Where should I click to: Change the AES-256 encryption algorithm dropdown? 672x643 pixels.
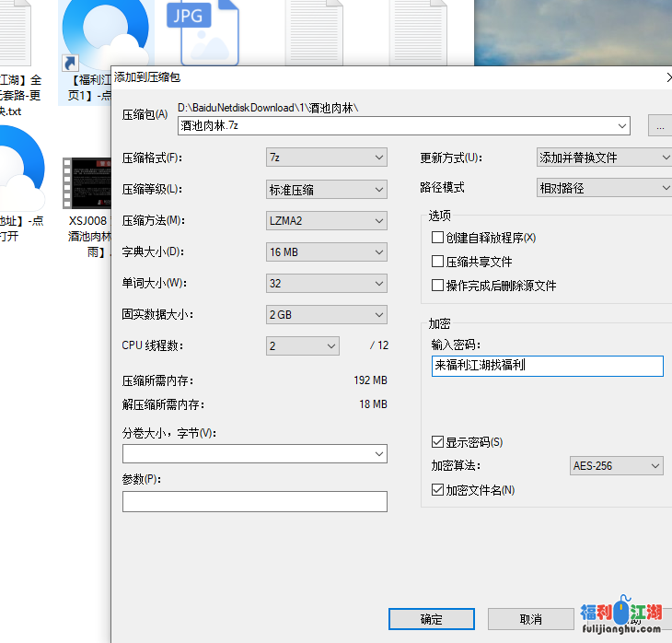tap(616, 466)
